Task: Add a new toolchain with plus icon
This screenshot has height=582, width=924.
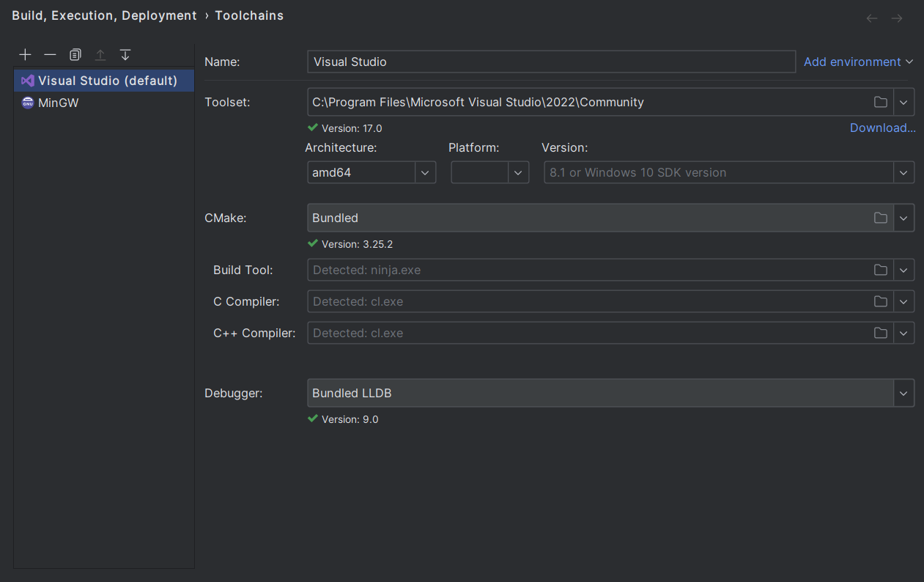Action: coord(25,55)
